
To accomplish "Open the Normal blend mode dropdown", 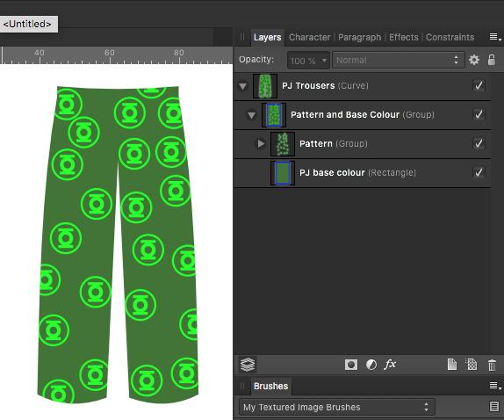I will tap(399, 60).
